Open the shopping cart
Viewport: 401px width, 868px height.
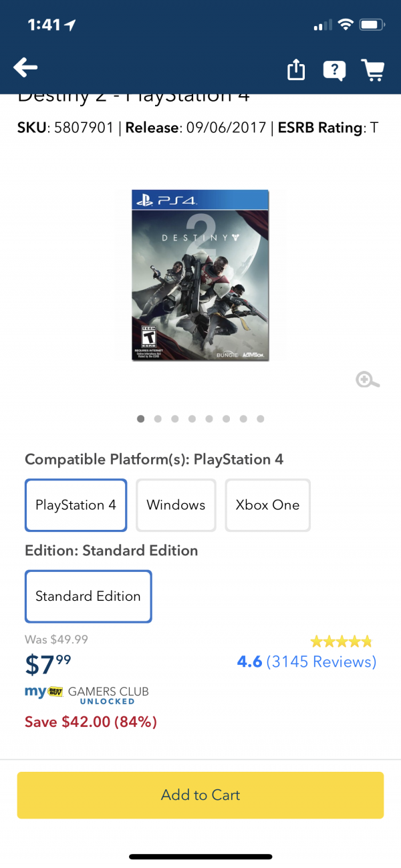pyautogui.click(x=373, y=69)
